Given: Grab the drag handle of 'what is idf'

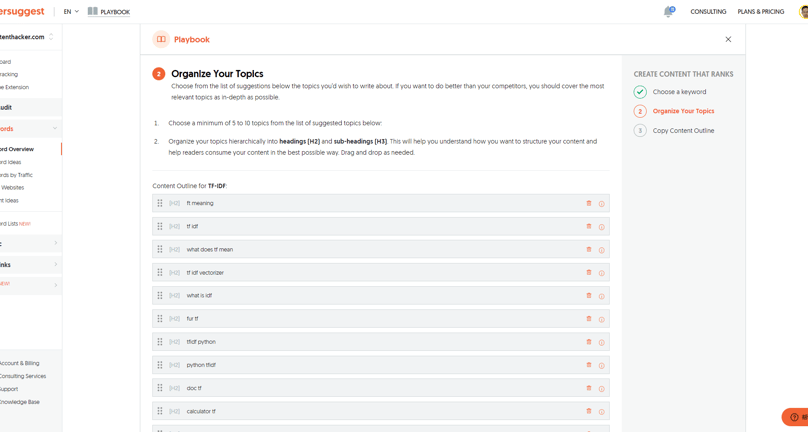Looking at the screenshot, I should coord(160,295).
